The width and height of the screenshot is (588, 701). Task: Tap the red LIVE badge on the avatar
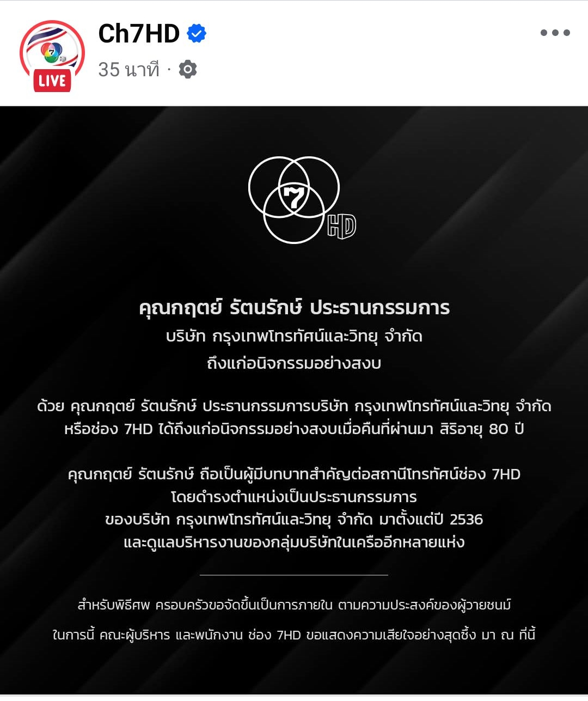[x=52, y=81]
